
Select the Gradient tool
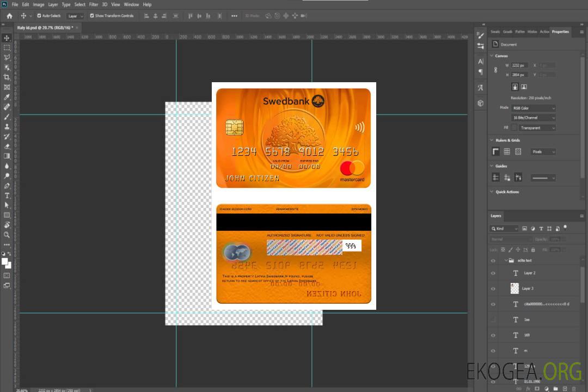[7, 156]
